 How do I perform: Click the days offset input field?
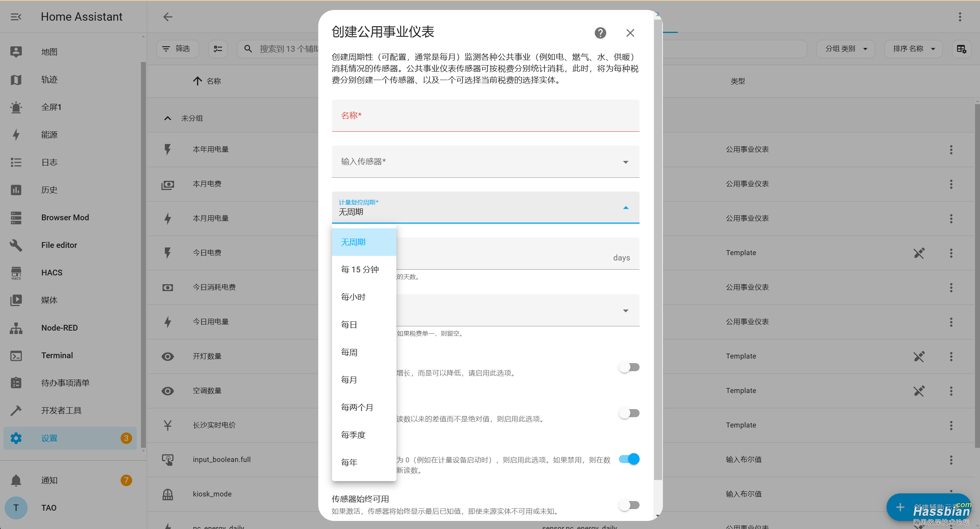tap(518, 254)
